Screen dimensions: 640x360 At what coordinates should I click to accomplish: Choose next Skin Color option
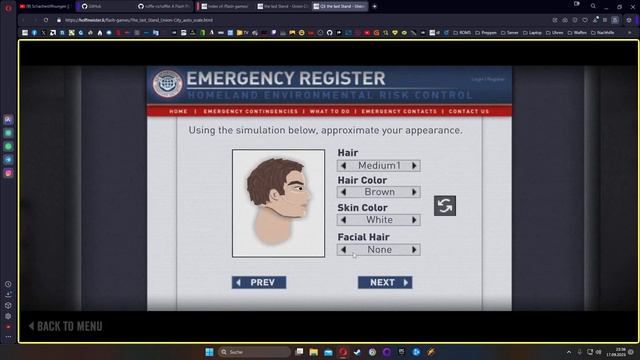click(x=414, y=220)
